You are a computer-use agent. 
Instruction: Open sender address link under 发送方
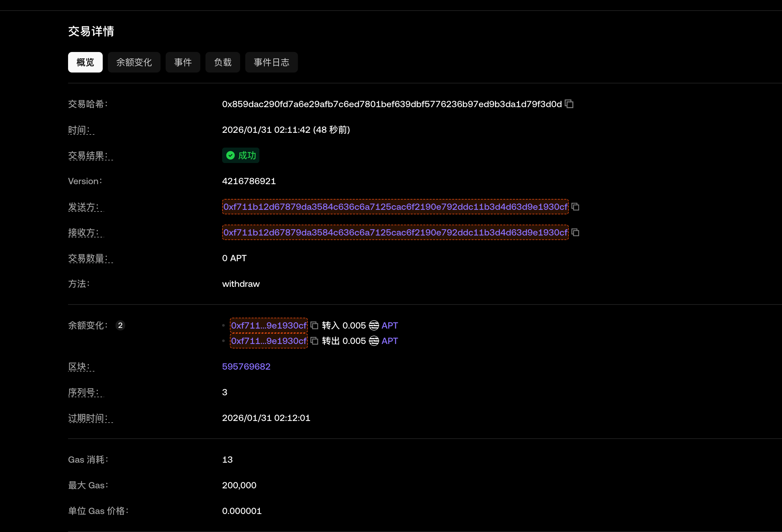(395, 206)
